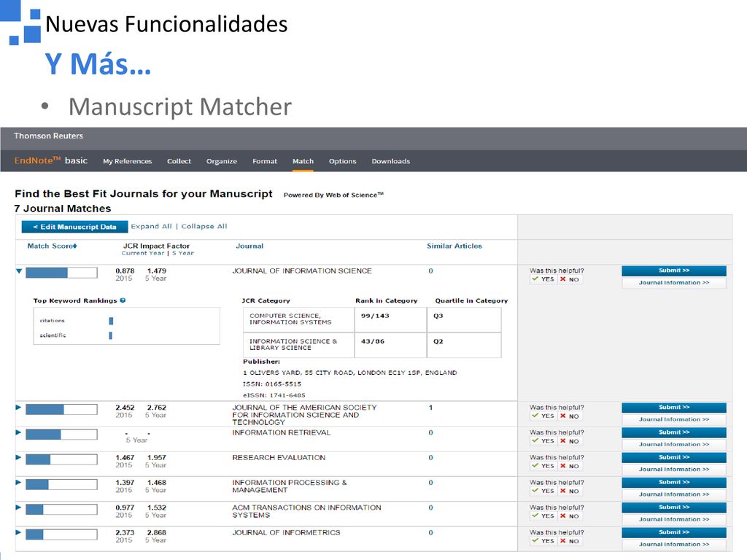Vote NO for ACM Transactions on Information Systems

click(569, 516)
